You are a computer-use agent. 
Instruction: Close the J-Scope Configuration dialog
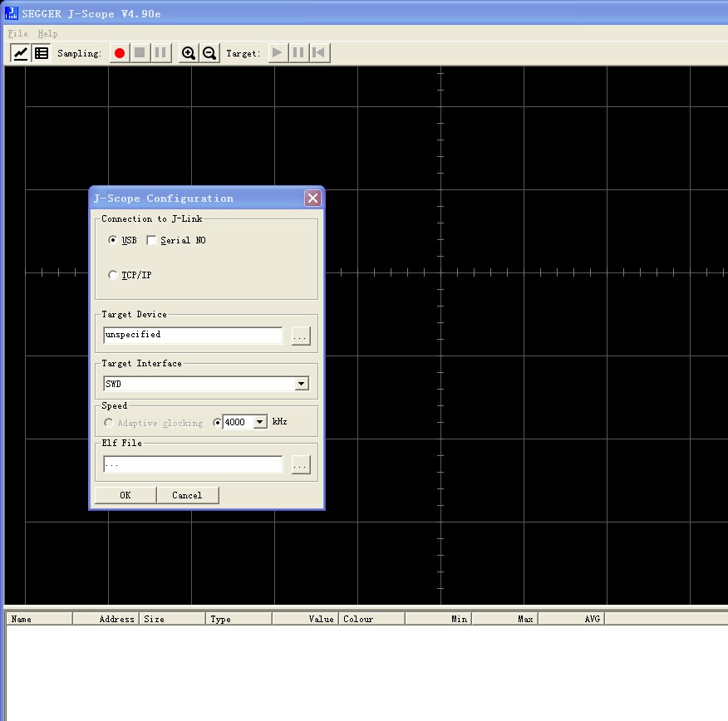coord(313,199)
